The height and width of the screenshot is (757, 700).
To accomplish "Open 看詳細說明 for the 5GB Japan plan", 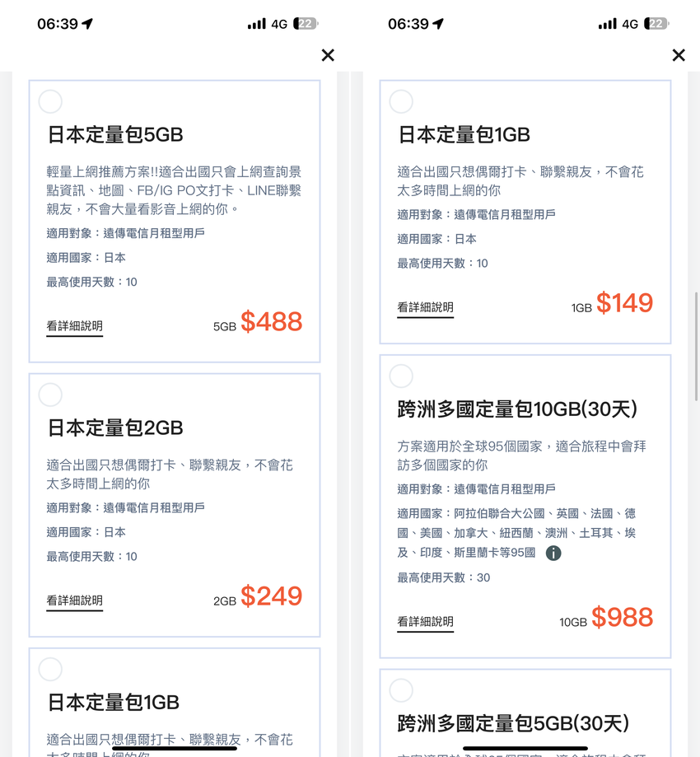I will [74, 326].
